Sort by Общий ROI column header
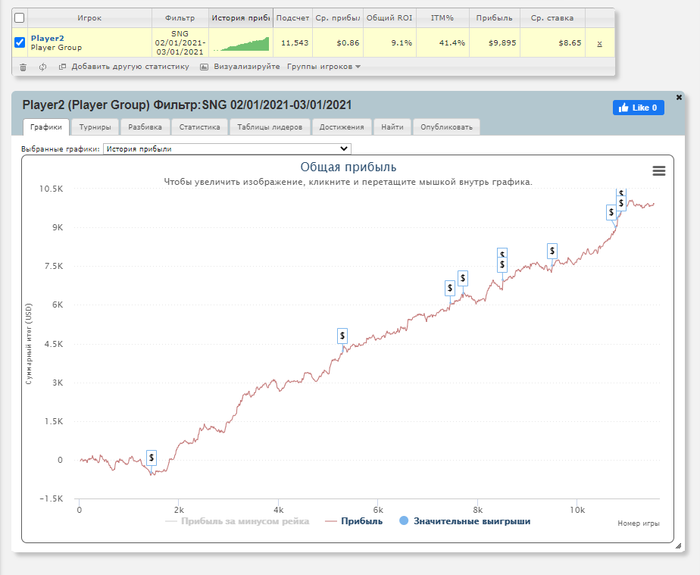The width and height of the screenshot is (700, 575). [389, 18]
